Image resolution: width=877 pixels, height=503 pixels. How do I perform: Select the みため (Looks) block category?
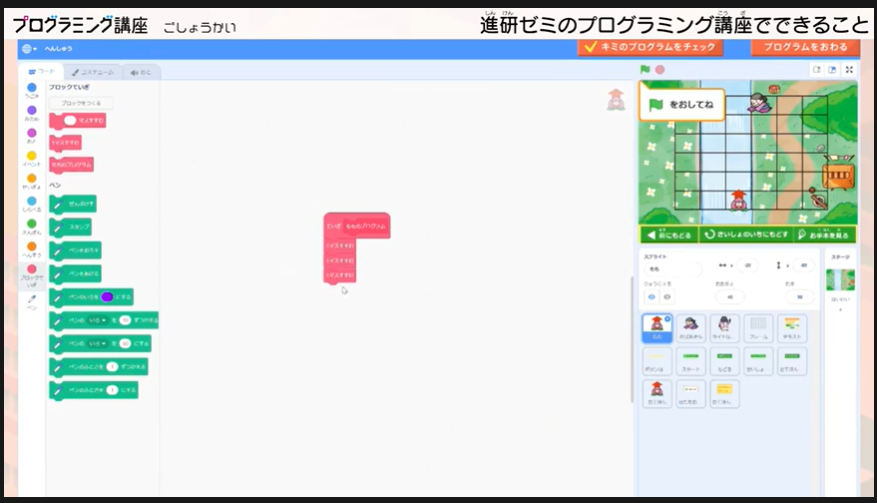pyautogui.click(x=32, y=114)
